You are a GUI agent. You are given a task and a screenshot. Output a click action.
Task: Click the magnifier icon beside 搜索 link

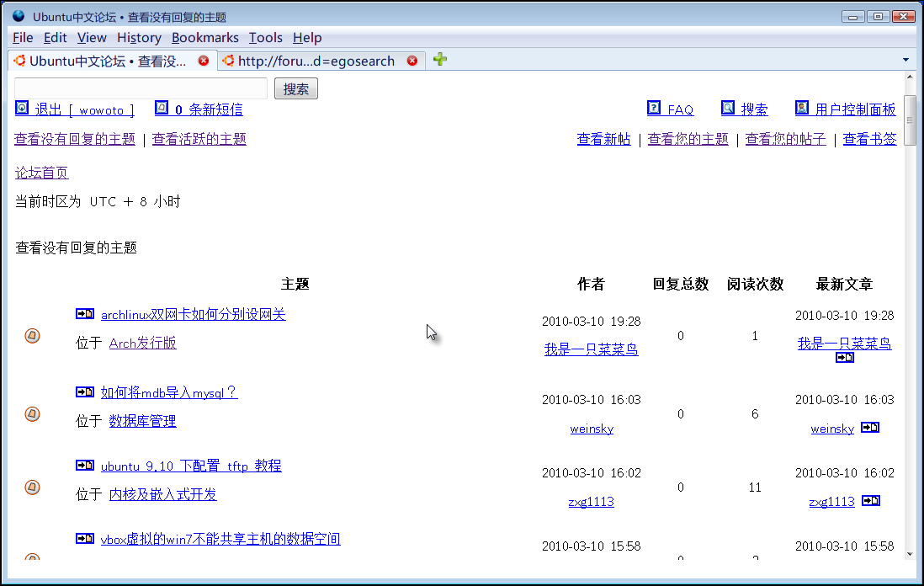[728, 108]
